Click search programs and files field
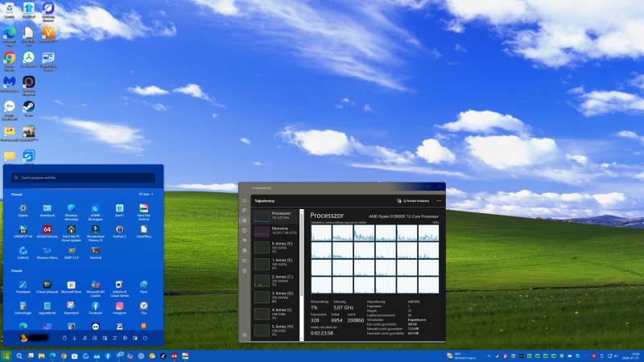Viewport: 644px width, 362px height. point(84,178)
